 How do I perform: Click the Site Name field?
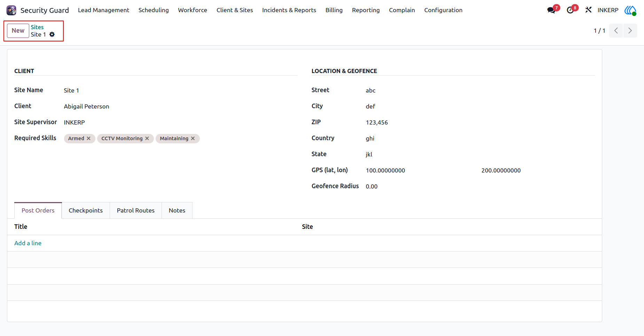point(180,90)
